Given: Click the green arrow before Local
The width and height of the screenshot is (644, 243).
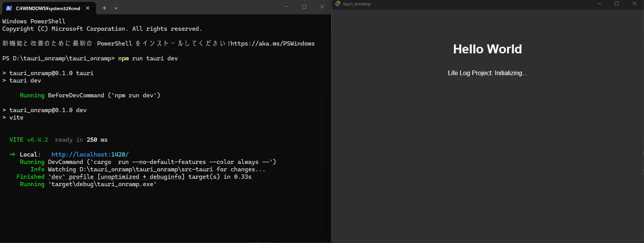Looking at the screenshot, I should point(12,155).
